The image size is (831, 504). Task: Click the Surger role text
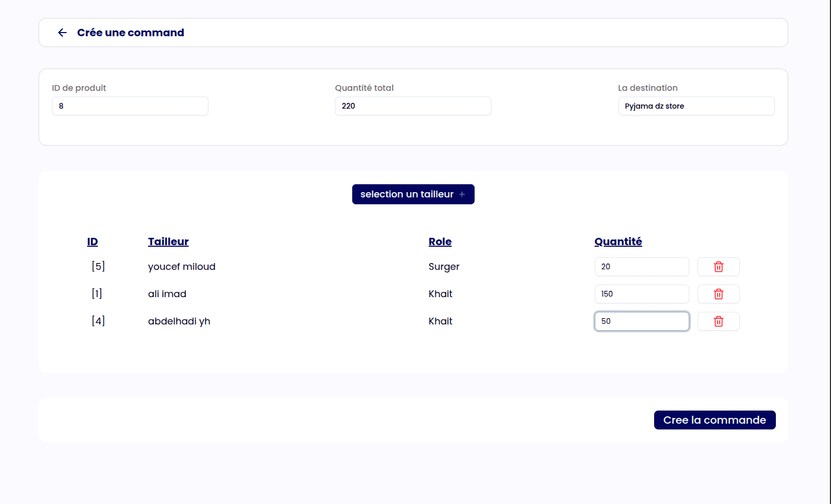click(444, 267)
